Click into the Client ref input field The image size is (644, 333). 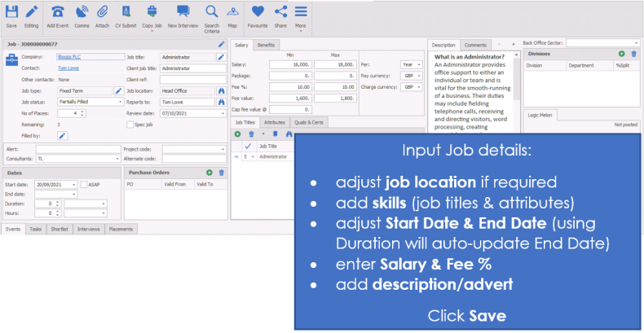point(193,80)
